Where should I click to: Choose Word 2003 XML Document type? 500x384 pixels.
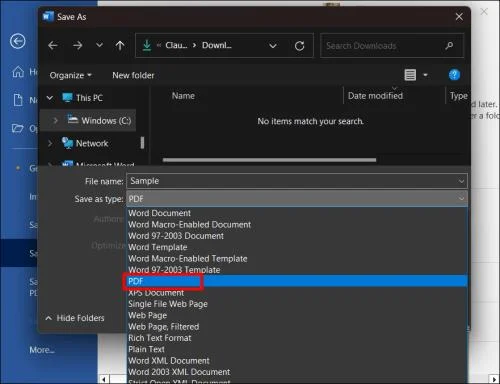point(179,372)
